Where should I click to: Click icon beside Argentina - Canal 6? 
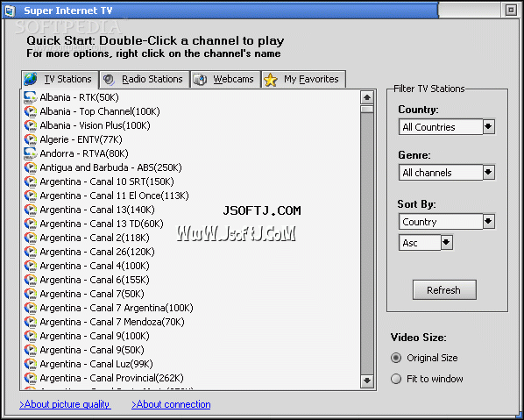(31, 280)
